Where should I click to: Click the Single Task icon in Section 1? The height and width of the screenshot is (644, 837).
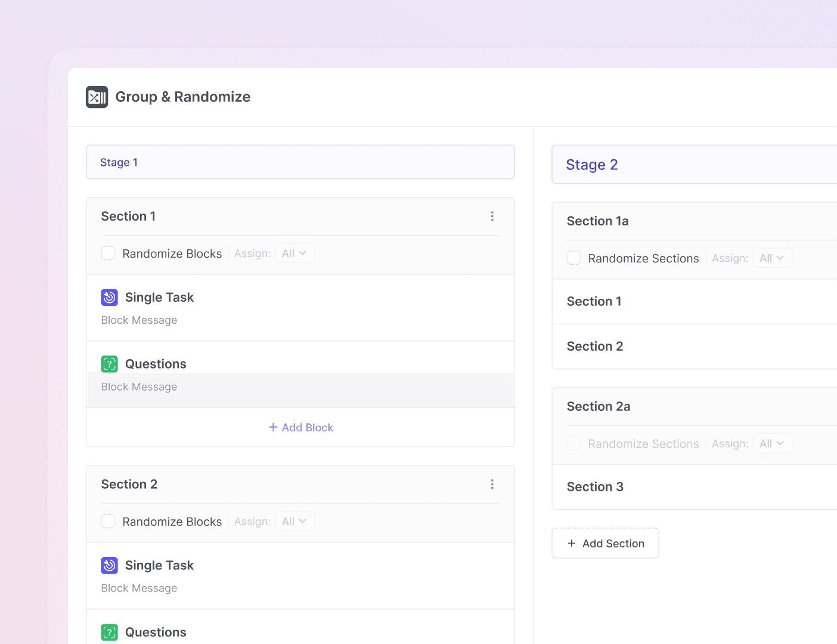tap(109, 297)
